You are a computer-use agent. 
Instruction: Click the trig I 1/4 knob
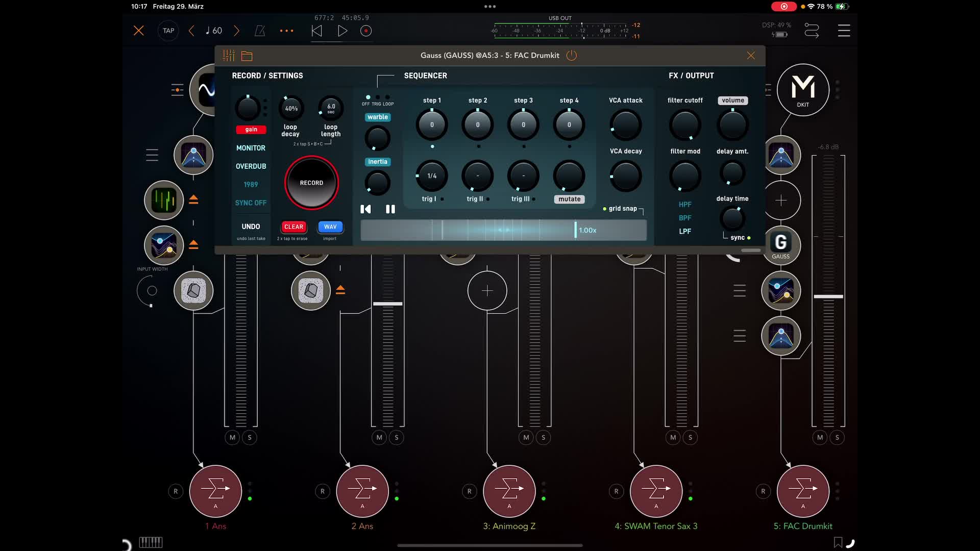432,176
